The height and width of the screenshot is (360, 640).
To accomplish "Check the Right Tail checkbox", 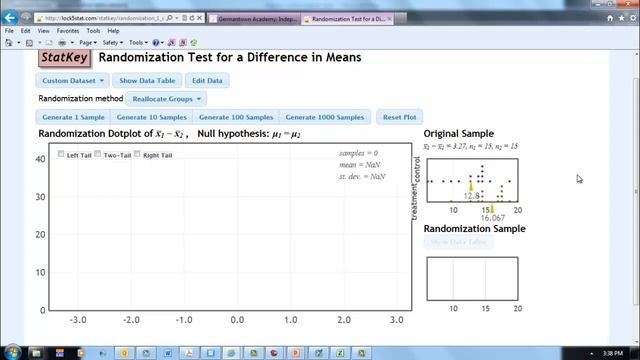I will click(x=137, y=154).
